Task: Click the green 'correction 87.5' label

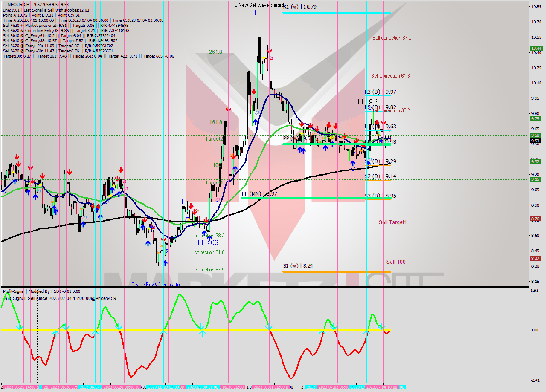Action: coord(209,270)
